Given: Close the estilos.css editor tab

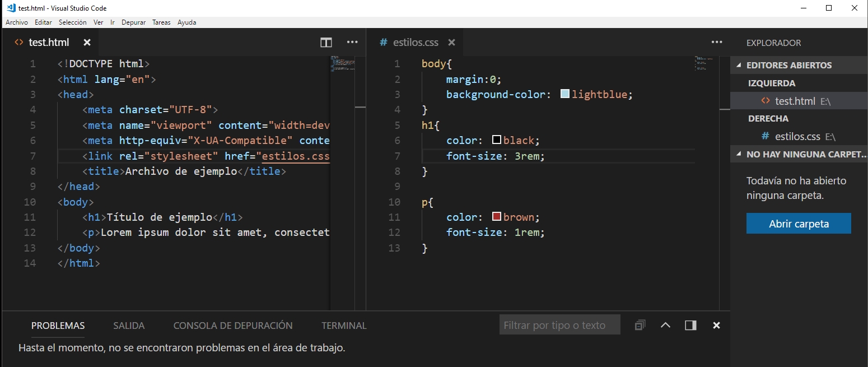Looking at the screenshot, I should tap(452, 43).
